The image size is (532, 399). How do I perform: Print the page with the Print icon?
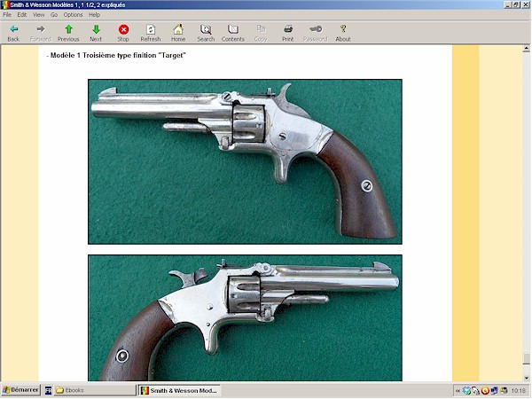tap(288, 33)
